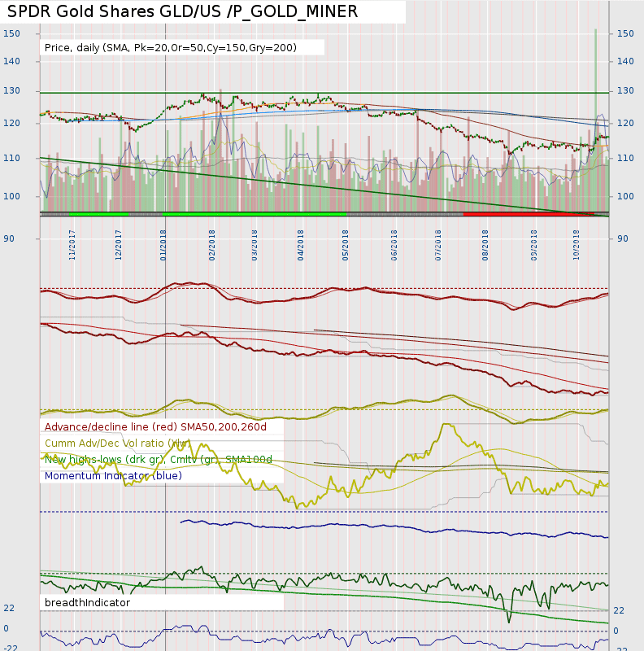Select the 12/2017 date label
Viewport: 644px width, 651px height.
(x=118, y=245)
